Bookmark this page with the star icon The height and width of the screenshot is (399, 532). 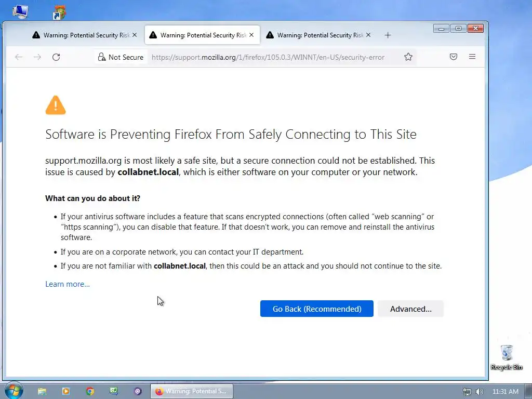click(408, 57)
